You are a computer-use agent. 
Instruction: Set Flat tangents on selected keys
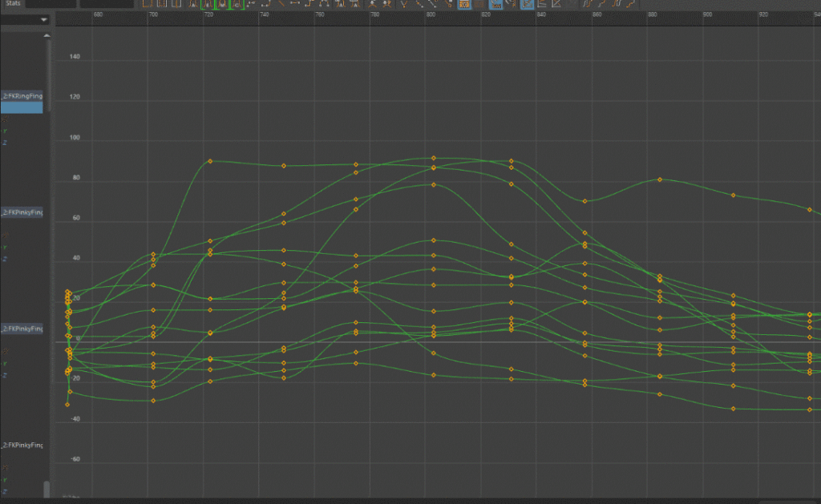pos(296,4)
